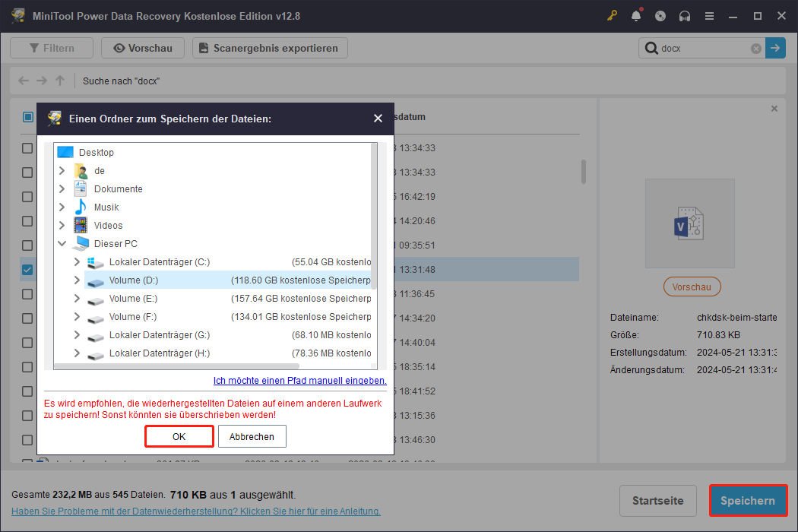Select Volume (E:) as destination
Viewport: 798px width, 532px height.
tap(133, 299)
